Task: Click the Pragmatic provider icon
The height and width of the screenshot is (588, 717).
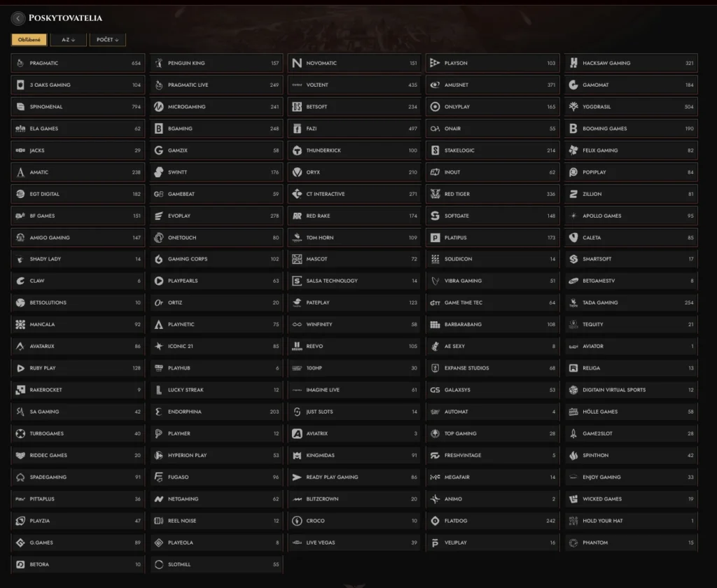Action: point(20,63)
